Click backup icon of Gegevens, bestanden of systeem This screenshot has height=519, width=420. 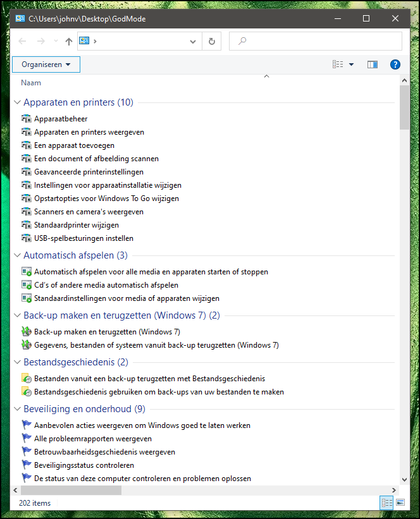(26, 345)
